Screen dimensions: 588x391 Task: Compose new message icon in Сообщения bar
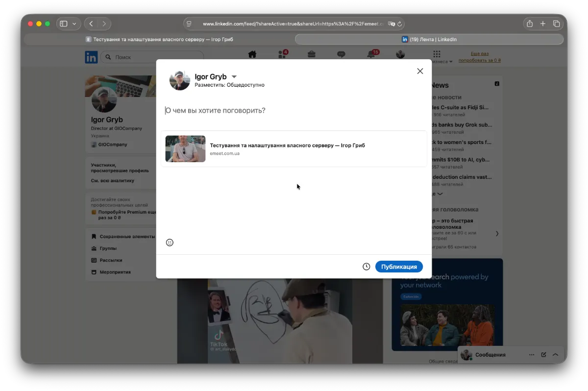point(543,355)
